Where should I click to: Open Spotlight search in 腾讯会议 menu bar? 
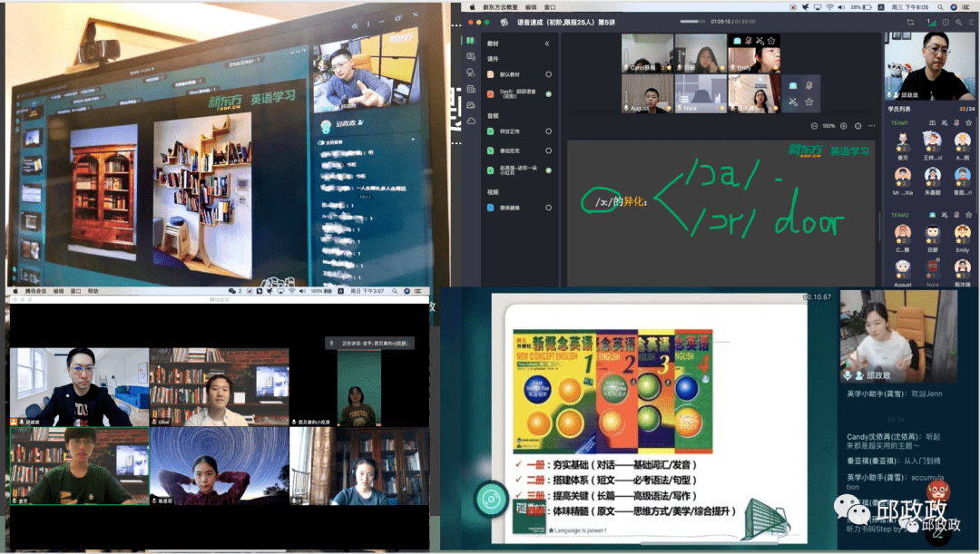pyautogui.click(x=395, y=291)
